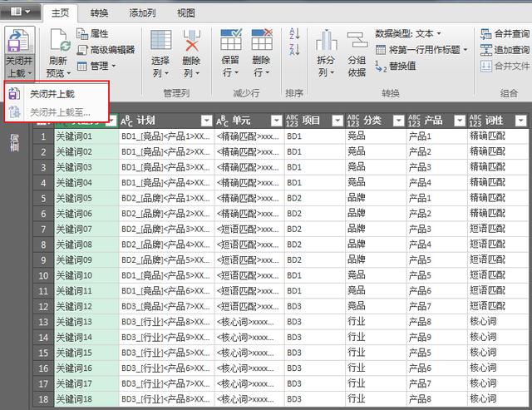Click the 保留行 keep rows icon
The image size is (532, 410).
pyautogui.click(x=231, y=40)
